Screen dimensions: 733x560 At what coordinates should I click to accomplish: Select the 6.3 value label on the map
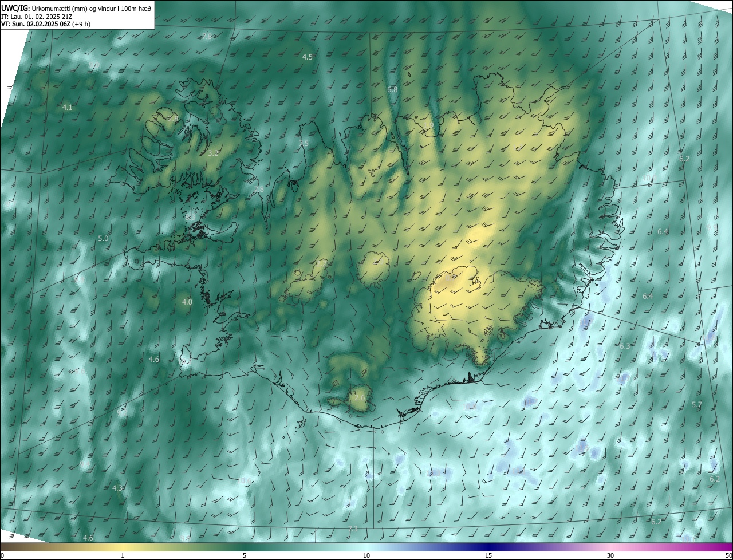tap(625, 346)
